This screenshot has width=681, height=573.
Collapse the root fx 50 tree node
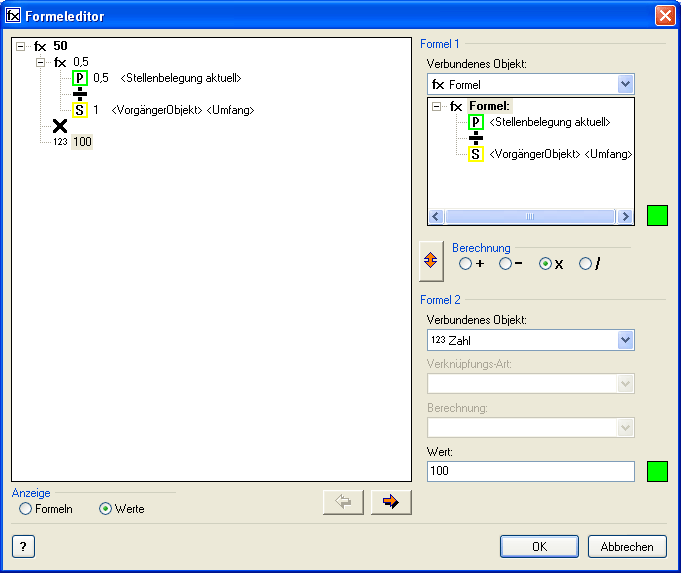click(x=22, y=46)
